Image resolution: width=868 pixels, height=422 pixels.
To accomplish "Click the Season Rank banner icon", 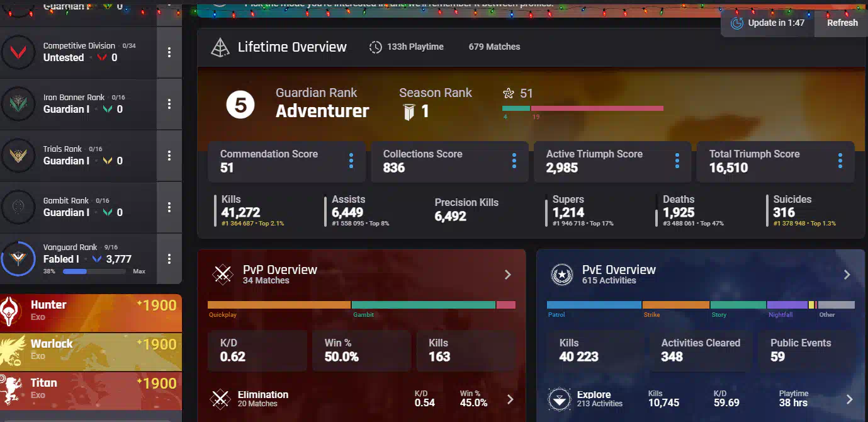I will (x=409, y=112).
